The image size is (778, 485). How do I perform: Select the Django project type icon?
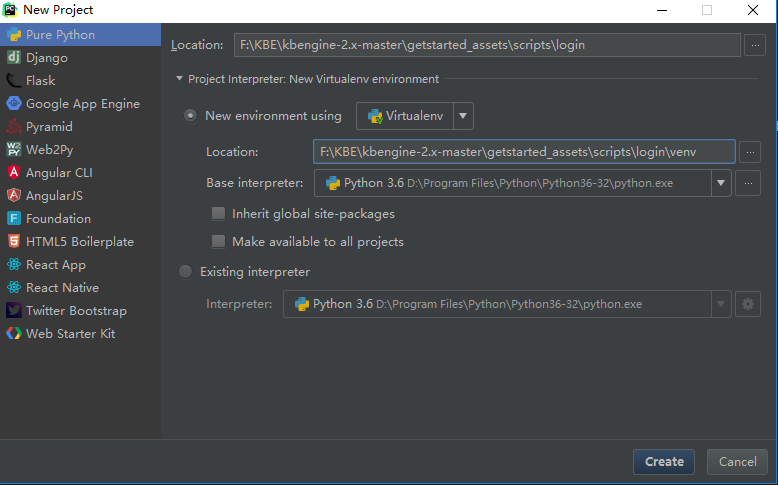point(14,58)
